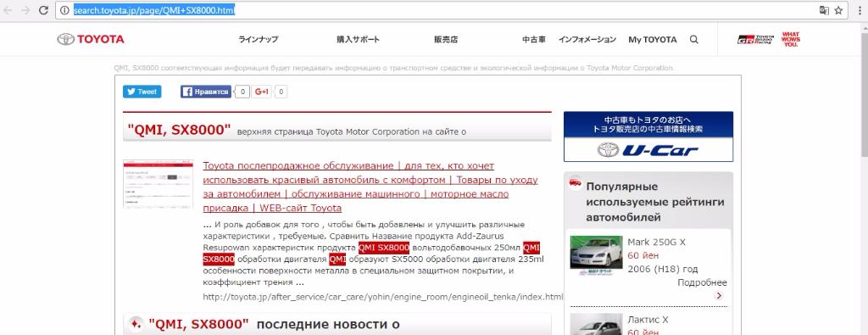Click the Google +1 count box
The image size is (868, 335).
281,92
